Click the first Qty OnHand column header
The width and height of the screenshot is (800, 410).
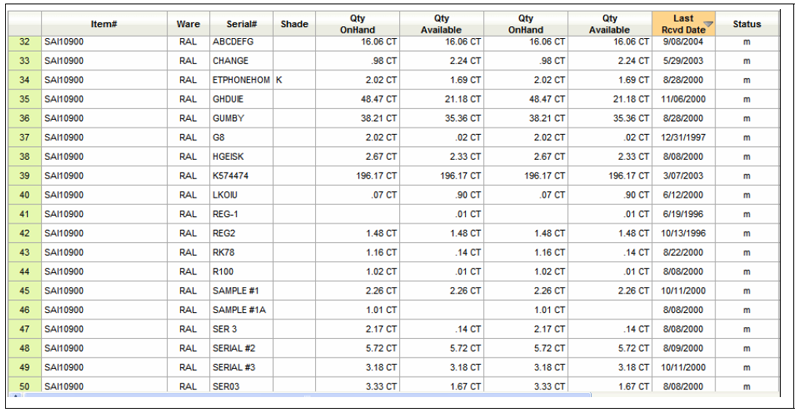pyautogui.click(x=358, y=24)
